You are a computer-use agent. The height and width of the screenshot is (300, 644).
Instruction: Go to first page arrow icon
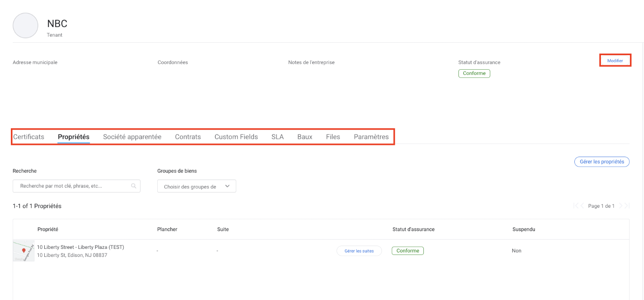click(576, 206)
